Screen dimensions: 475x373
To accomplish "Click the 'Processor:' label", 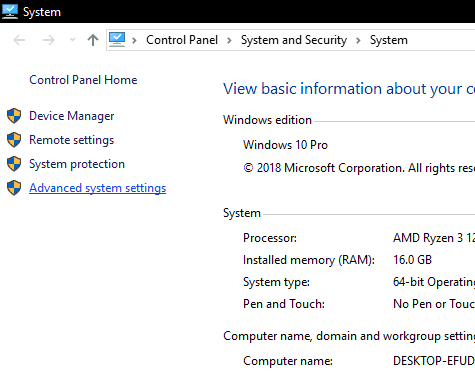I will coord(270,238).
